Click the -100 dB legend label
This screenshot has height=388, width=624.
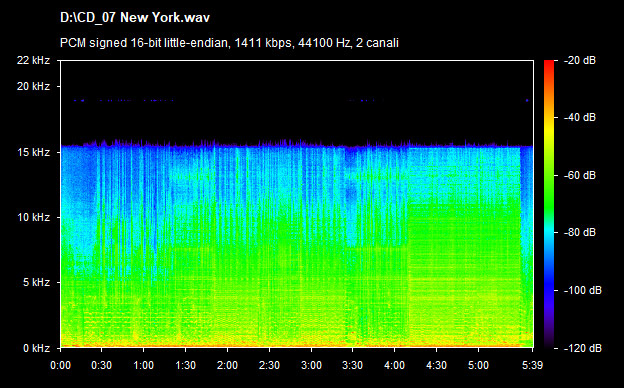(x=583, y=291)
